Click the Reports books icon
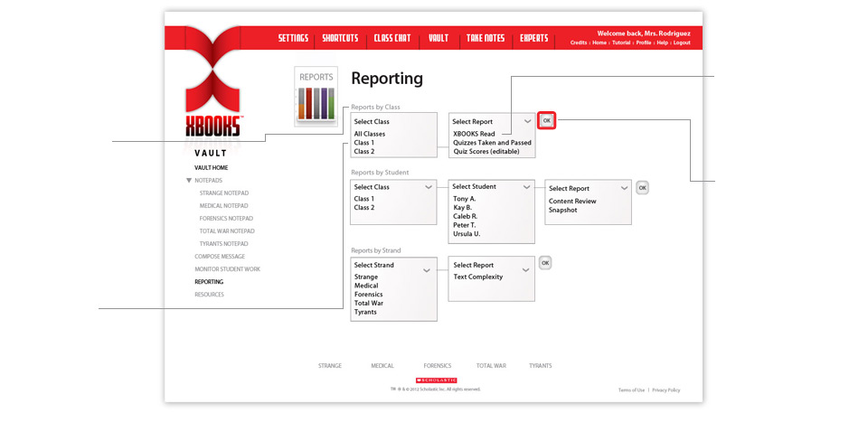Screen dimensions: 868x423 coord(316,96)
